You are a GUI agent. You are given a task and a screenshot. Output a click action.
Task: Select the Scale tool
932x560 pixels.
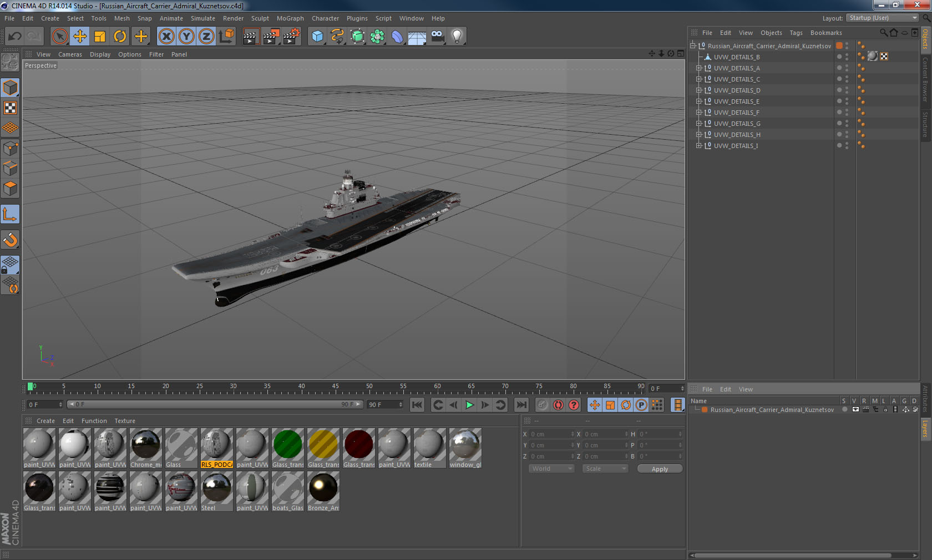tap(100, 37)
